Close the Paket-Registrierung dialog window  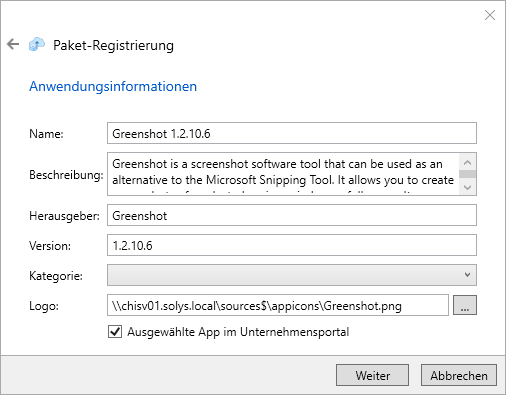coord(490,15)
